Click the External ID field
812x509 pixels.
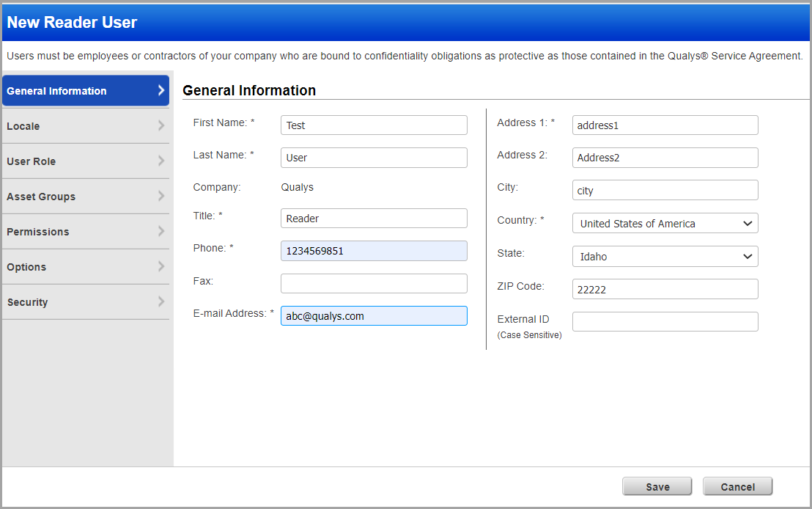[x=665, y=321]
